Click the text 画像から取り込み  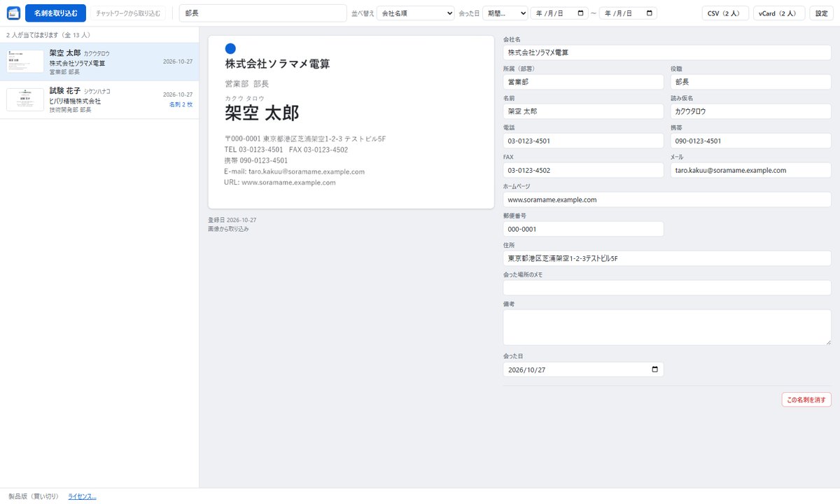[x=228, y=229]
